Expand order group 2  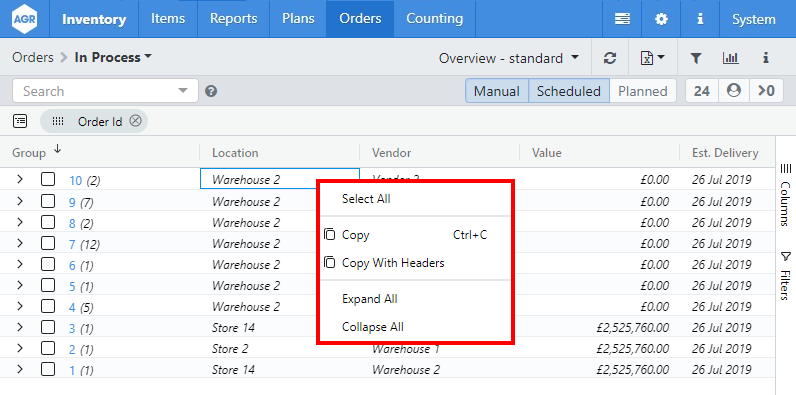[20, 348]
